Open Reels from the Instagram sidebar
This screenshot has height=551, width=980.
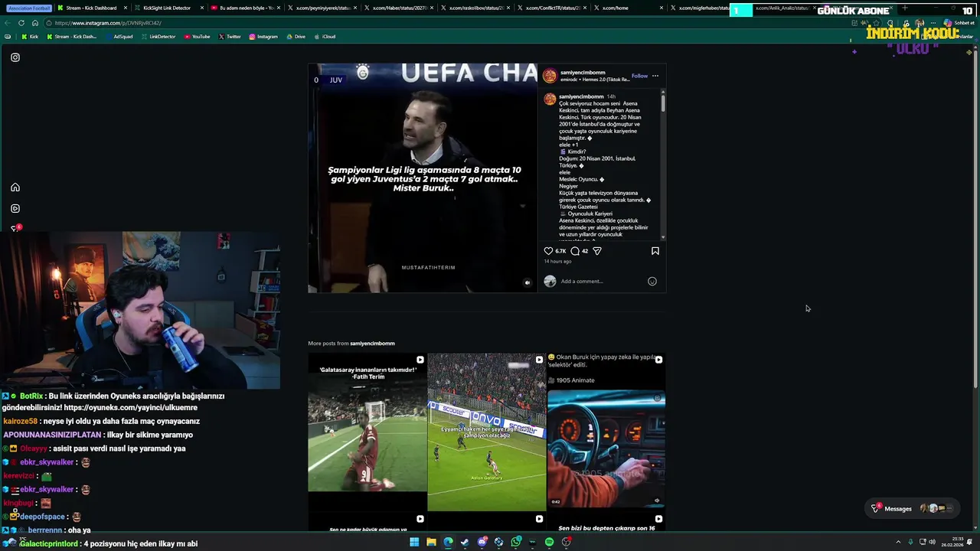(15, 208)
